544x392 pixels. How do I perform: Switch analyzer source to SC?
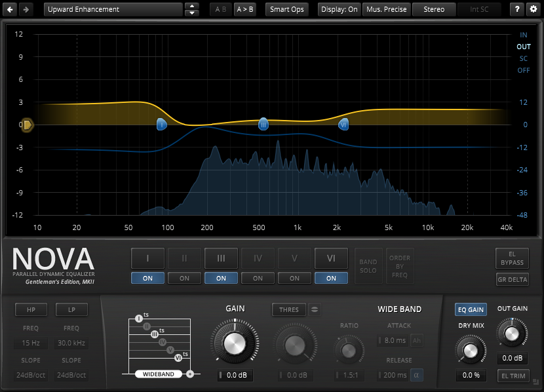523,58
